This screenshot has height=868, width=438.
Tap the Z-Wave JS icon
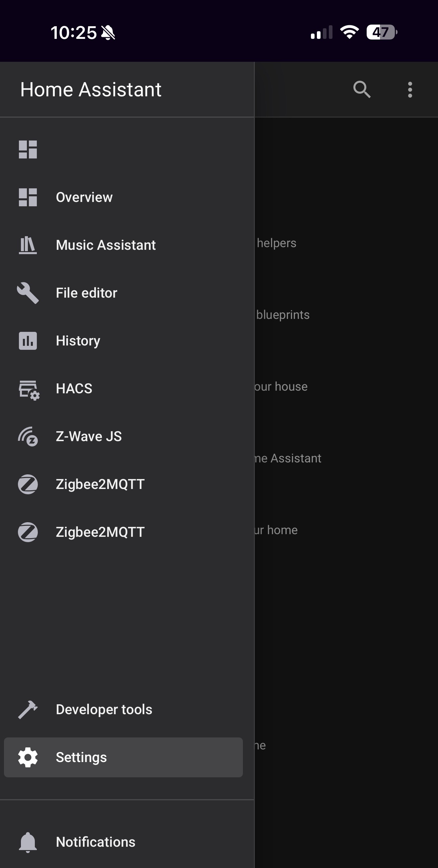[28, 436]
